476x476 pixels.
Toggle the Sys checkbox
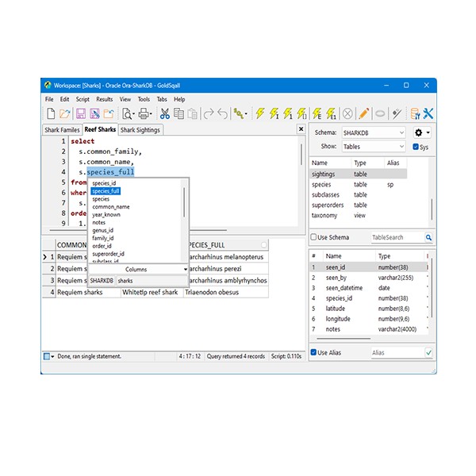[x=416, y=147]
